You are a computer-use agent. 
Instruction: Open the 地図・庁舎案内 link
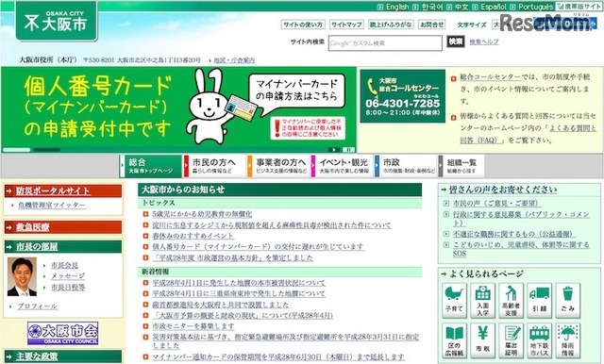[x=234, y=60]
